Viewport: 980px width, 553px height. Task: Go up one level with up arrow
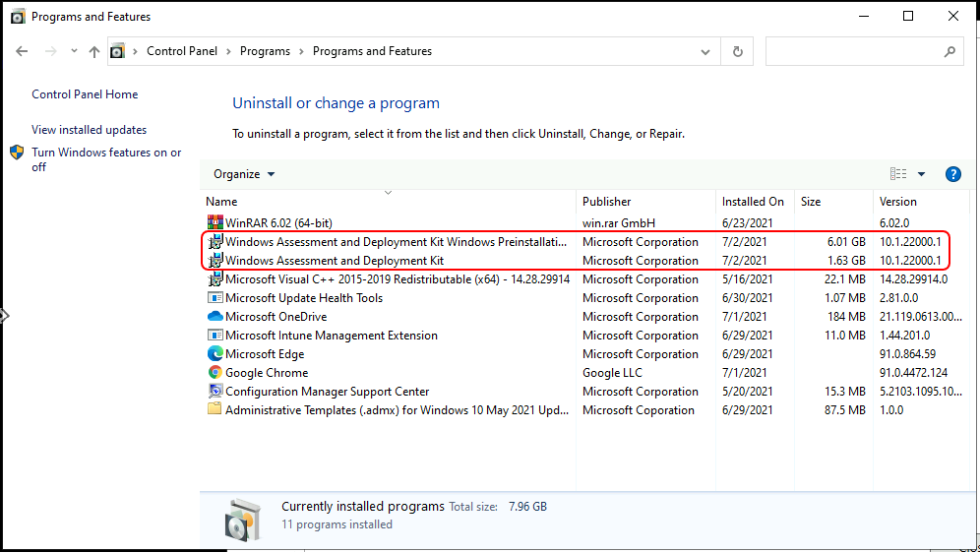click(x=94, y=52)
